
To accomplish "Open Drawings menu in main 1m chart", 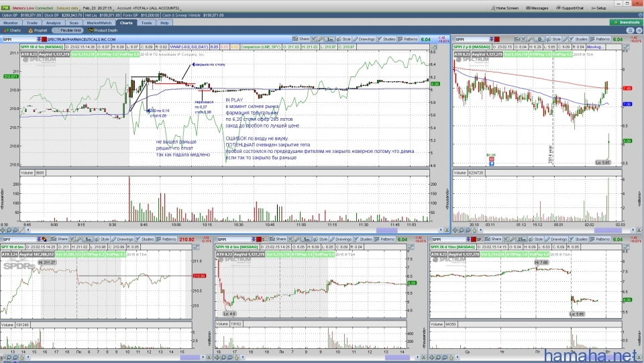I will point(364,39).
